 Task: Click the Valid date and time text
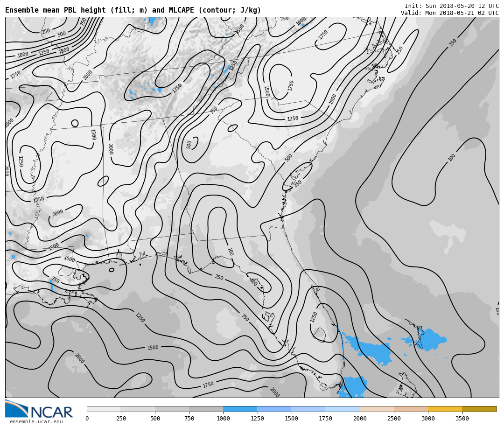pos(449,13)
